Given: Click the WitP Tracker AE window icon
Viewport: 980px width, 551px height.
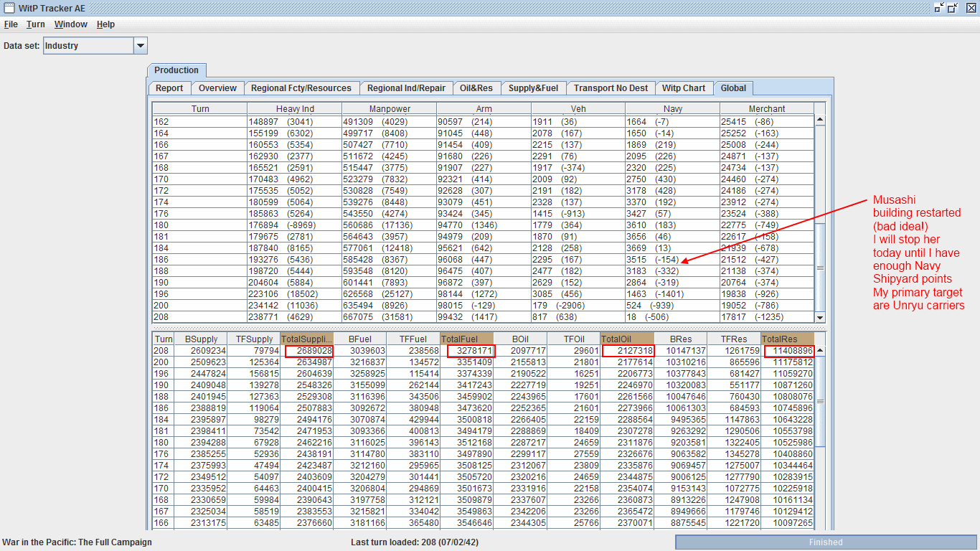Looking at the screenshot, I should (x=9, y=8).
